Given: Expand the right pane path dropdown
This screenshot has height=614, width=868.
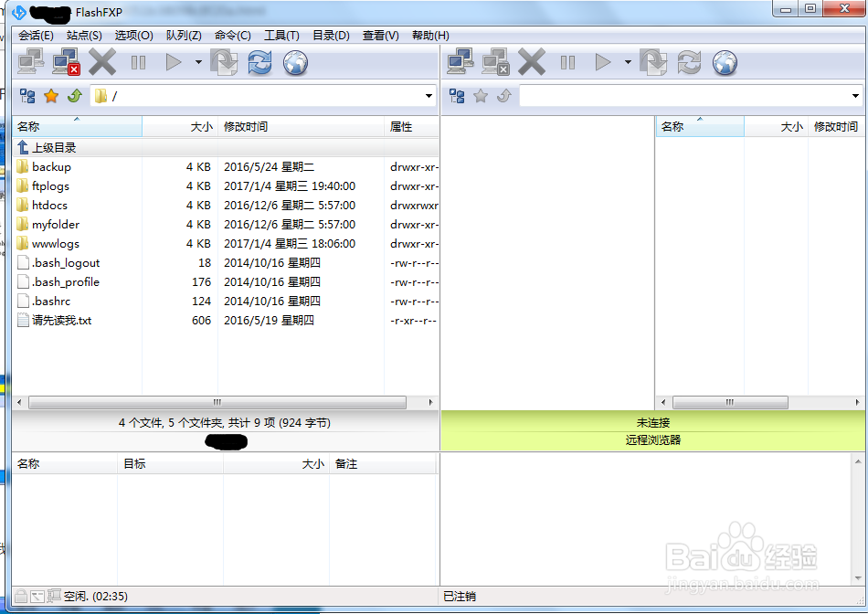Looking at the screenshot, I should coord(856,96).
